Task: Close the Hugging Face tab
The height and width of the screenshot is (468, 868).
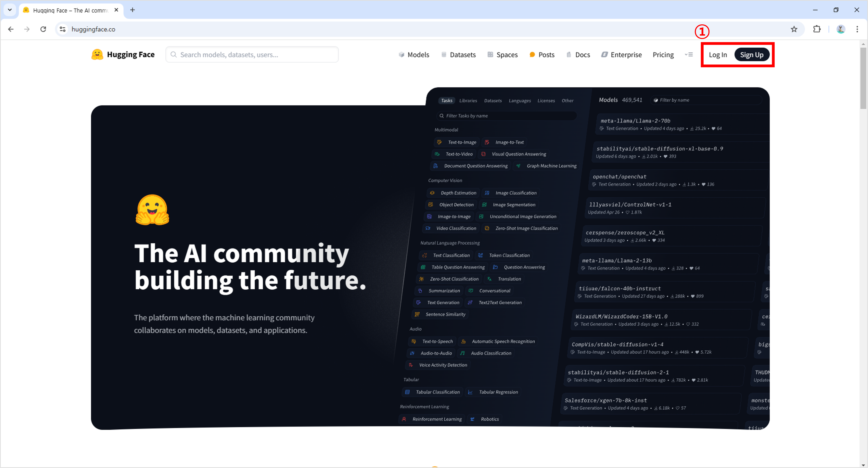Action: (116, 10)
